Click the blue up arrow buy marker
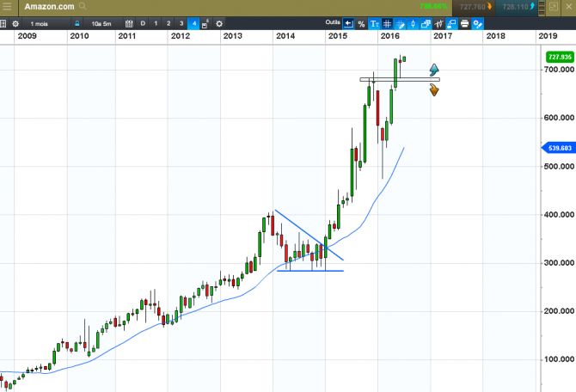This screenshot has width=576, height=392. point(434,70)
